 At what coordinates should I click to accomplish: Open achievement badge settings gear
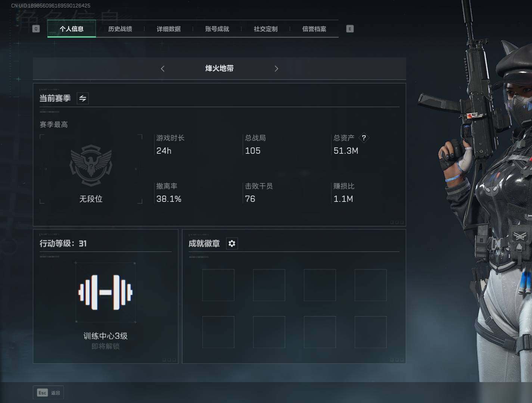click(x=232, y=243)
